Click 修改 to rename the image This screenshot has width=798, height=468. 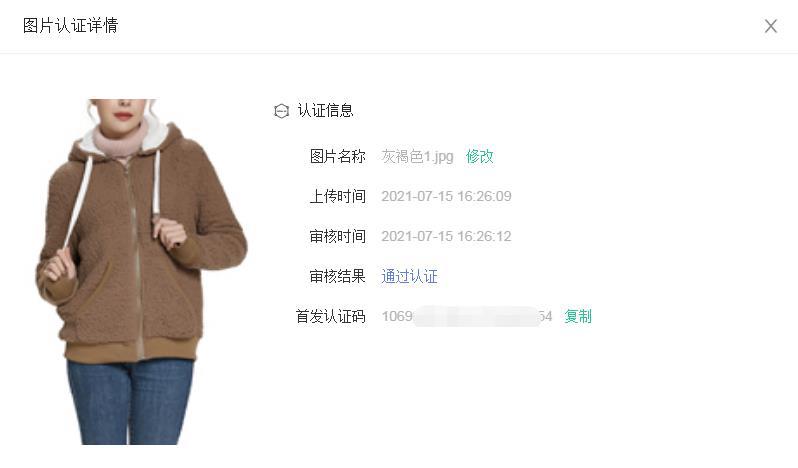point(479,156)
